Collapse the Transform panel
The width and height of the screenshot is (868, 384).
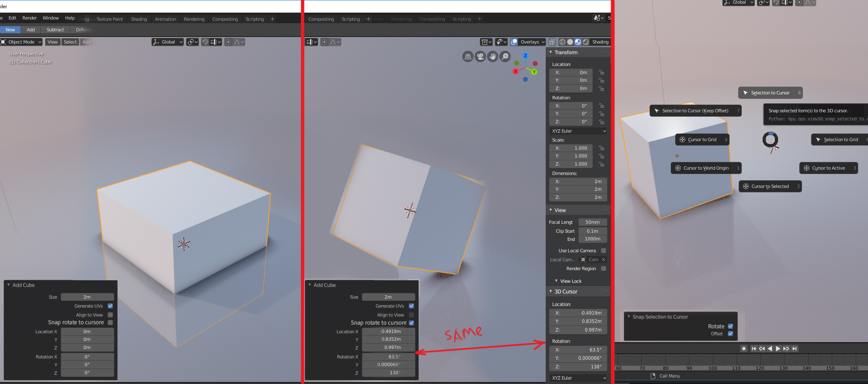tap(551, 52)
